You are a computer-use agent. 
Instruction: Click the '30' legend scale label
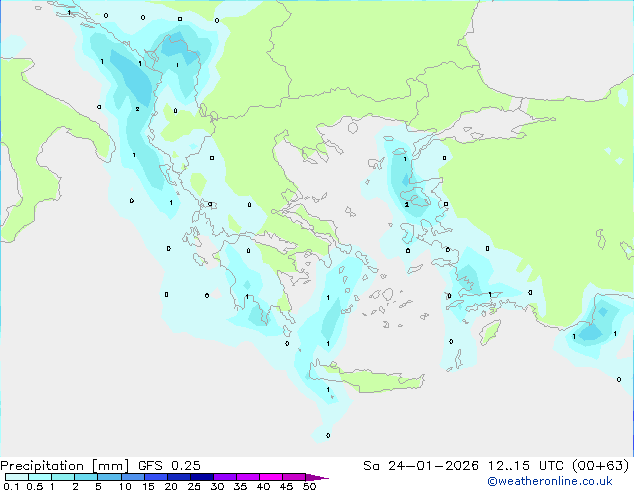click(217, 486)
